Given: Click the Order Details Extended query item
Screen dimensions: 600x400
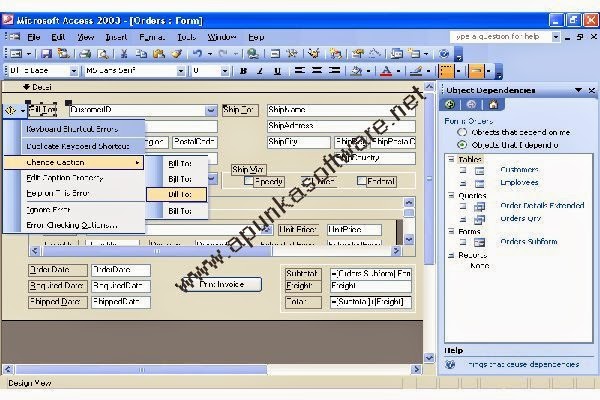Looking at the screenshot, I should [x=542, y=205].
